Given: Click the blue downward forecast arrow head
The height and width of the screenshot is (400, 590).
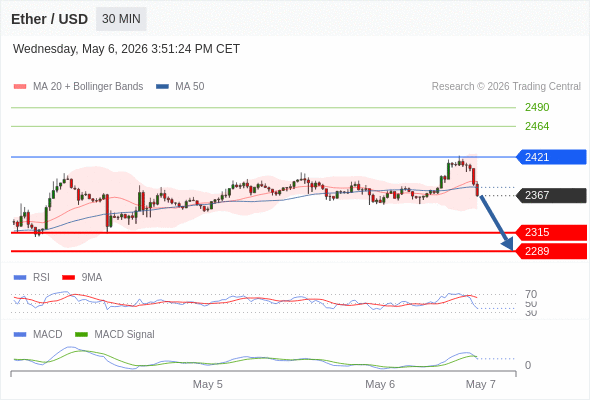Looking at the screenshot, I should (x=508, y=245).
